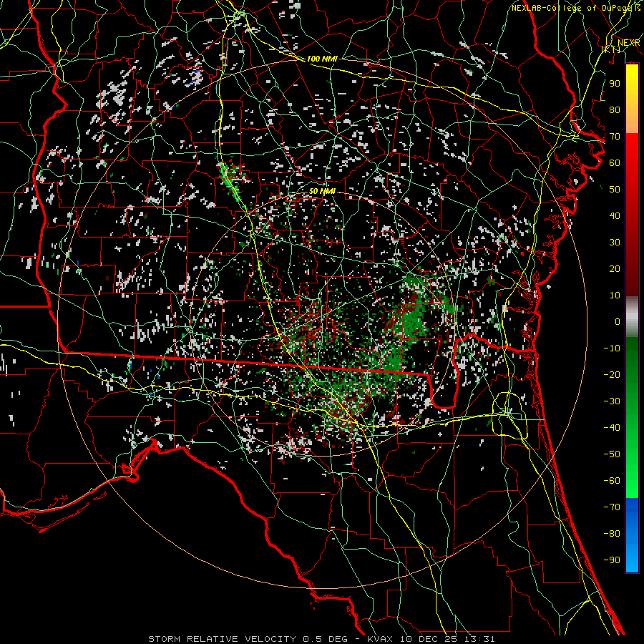Click the -20 value on the velocity scale
This screenshot has width=644, height=644.
pyautogui.click(x=612, y=374)
